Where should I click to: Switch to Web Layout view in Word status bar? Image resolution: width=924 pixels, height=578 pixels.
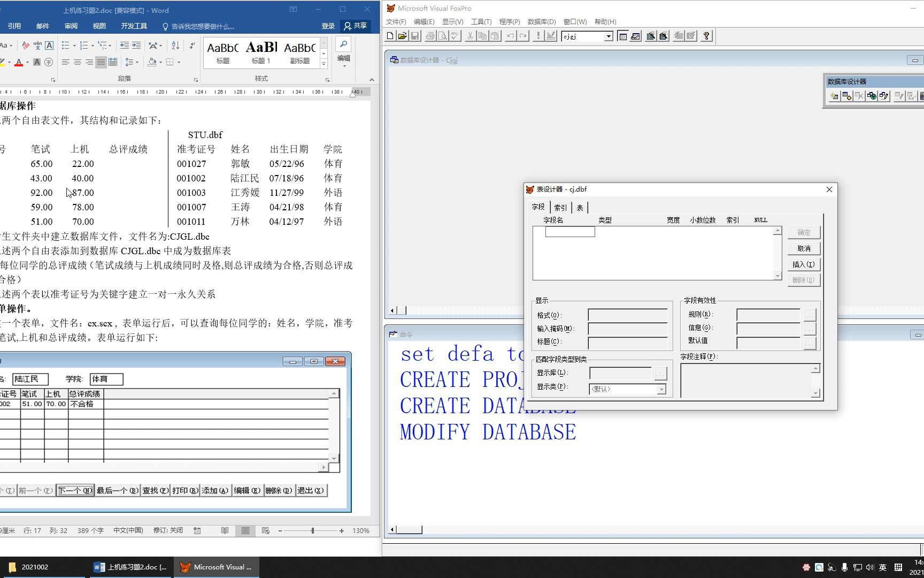[266, 530]
